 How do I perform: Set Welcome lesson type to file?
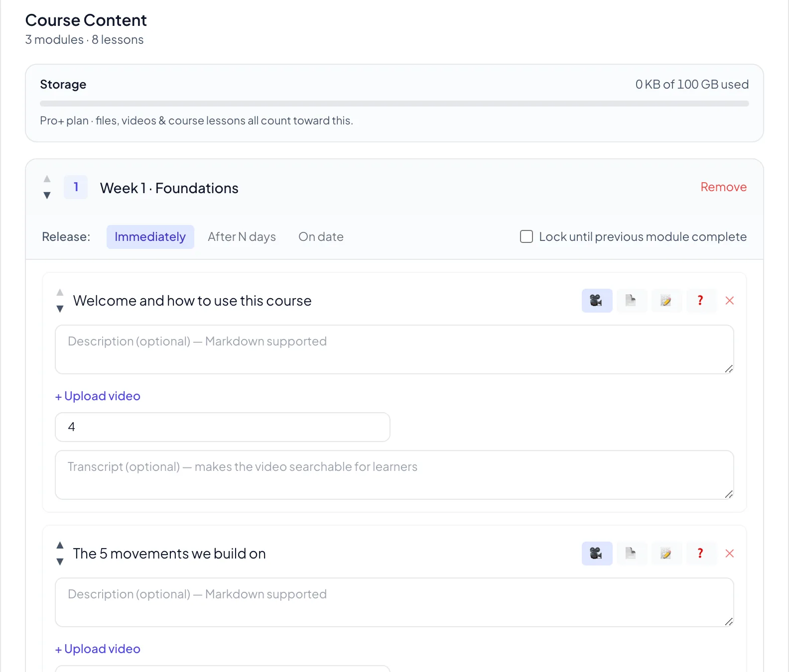[x=632, y=301]
